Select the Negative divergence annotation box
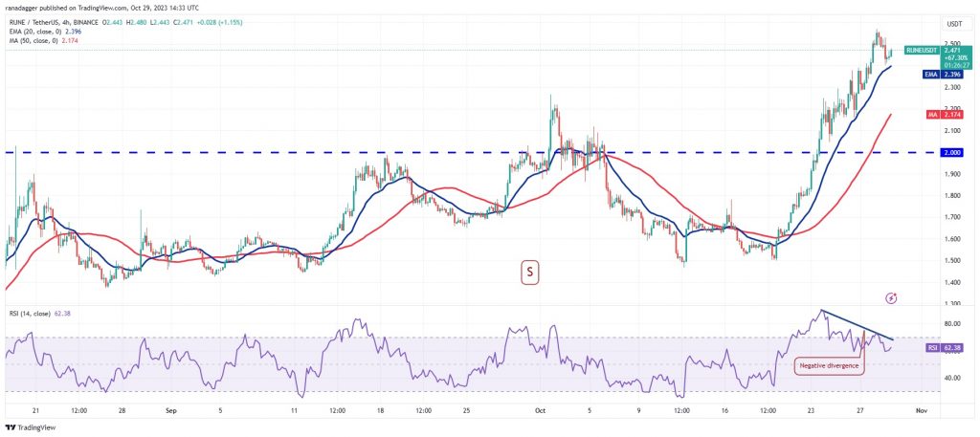 point(830,365)
